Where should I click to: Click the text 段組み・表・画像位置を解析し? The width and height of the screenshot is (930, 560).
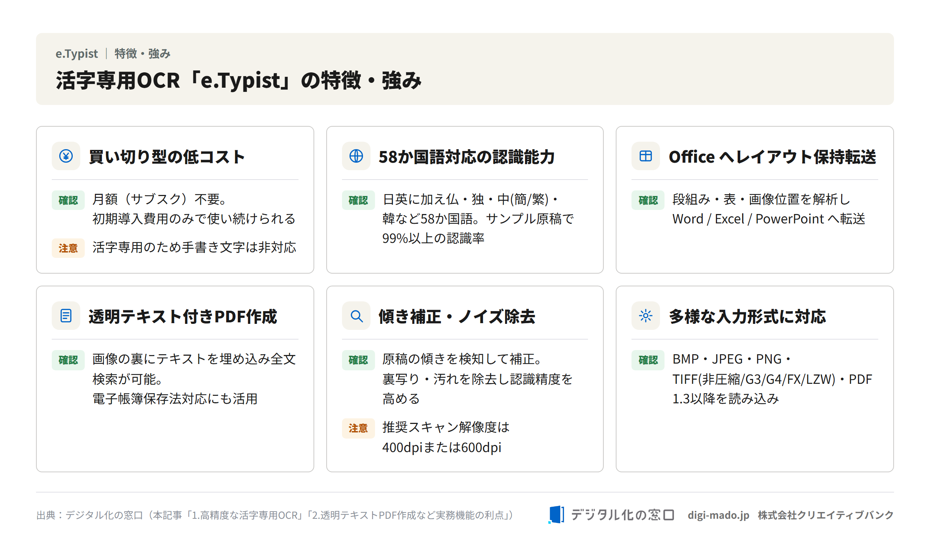(x=761, y=199)
